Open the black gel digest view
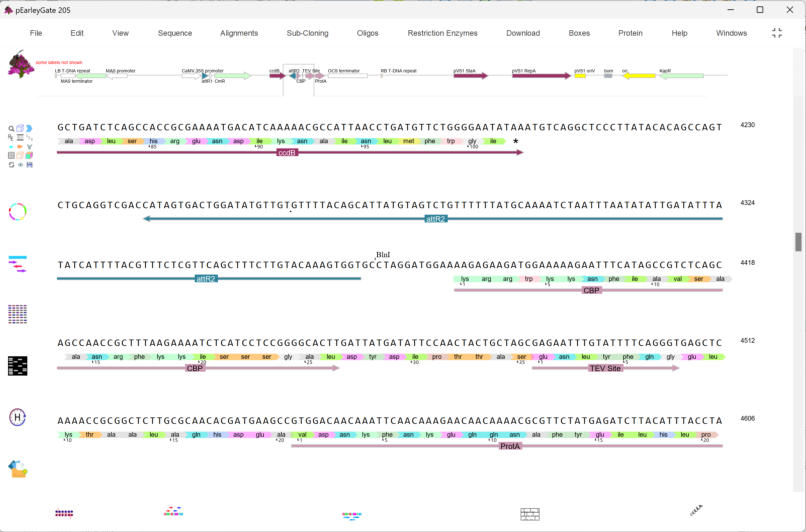The width and height of the screenshot is (806, 532). click(x=17, y=365)
